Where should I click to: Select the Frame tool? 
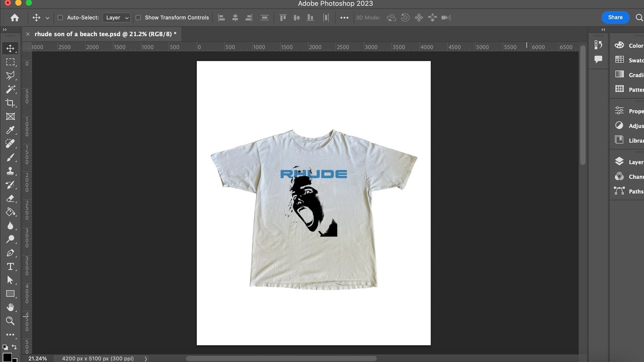tap(10, 116)
